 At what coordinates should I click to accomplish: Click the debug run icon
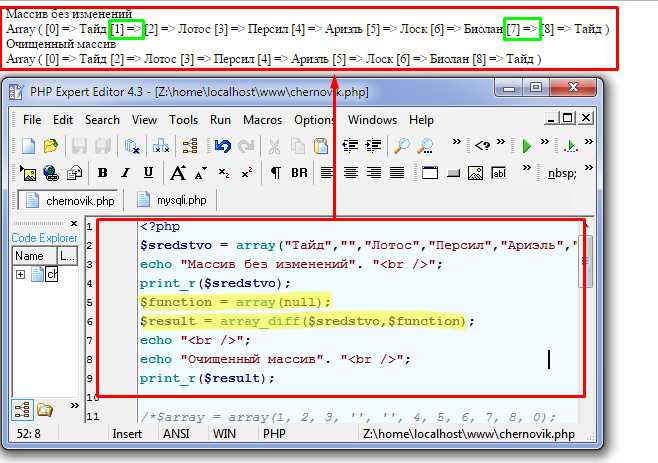click(x=571, y=146)
